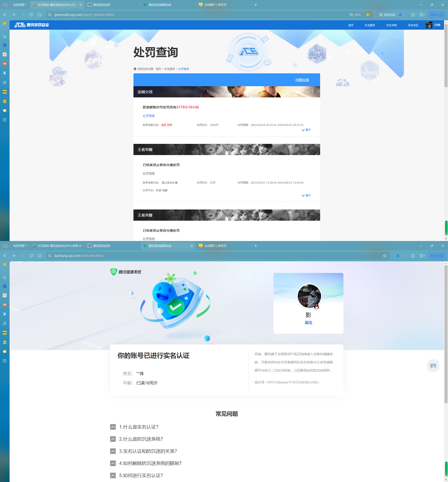Collapse sidebar with double-chevron in top window
The height and width of the screenshot is (482, 448).
5,14
